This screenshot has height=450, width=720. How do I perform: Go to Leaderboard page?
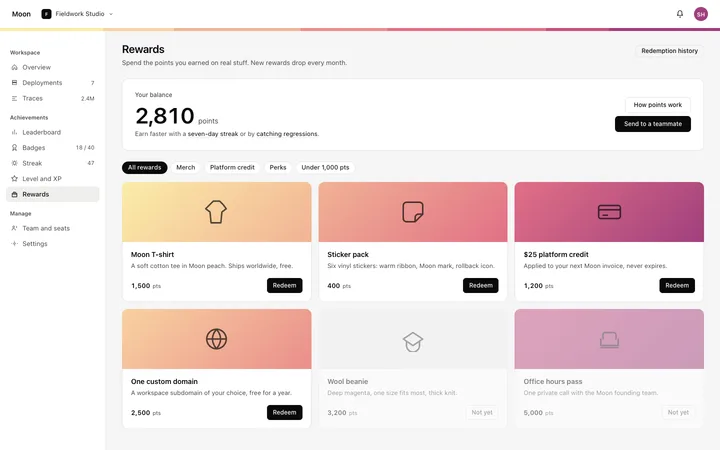click(x=52, y=132)
